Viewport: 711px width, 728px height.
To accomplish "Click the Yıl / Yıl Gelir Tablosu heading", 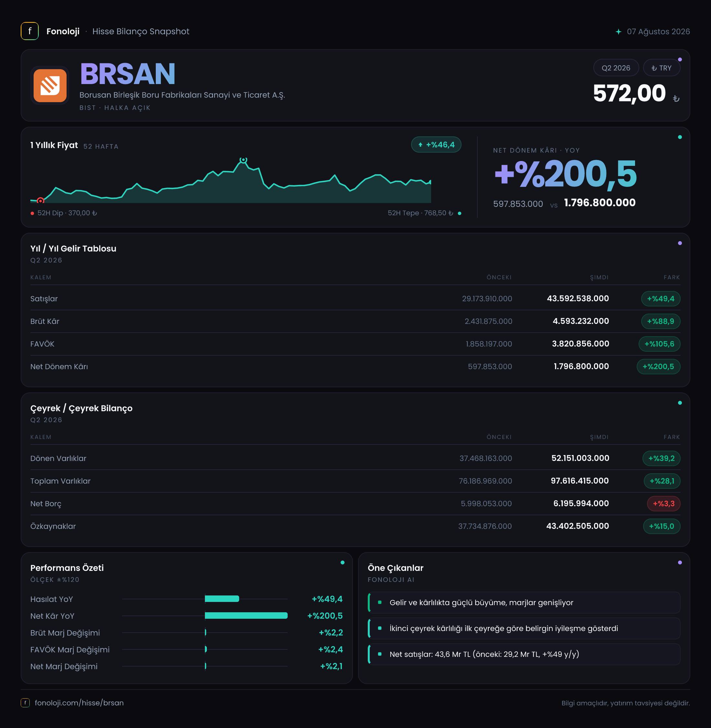I will 73,248.
